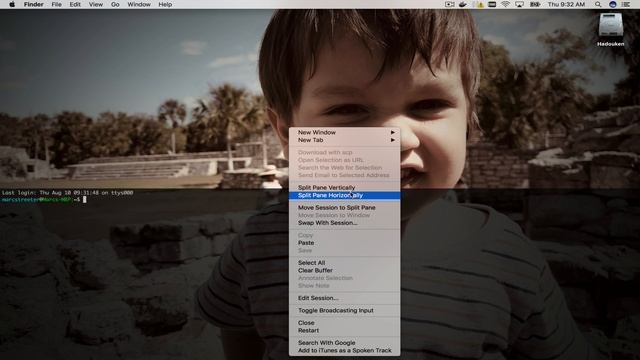
Task: Choose Select All from context menu
Action: [x=344, y=262]
